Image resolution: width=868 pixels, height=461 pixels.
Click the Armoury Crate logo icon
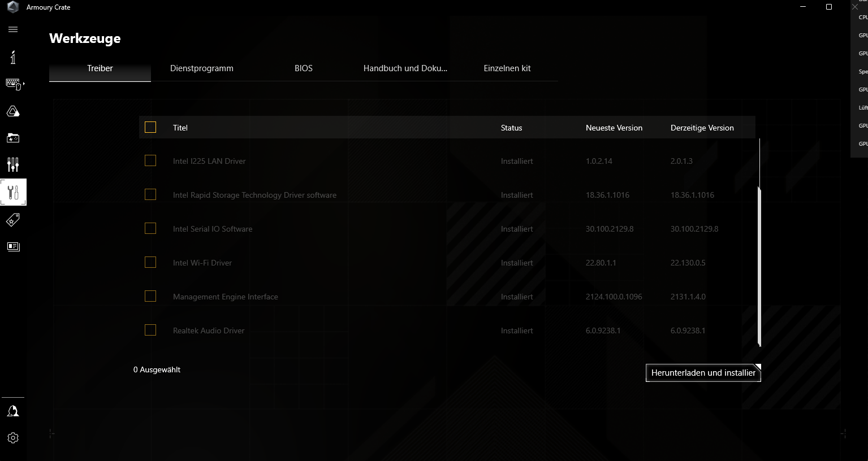[x=13, y=7]
